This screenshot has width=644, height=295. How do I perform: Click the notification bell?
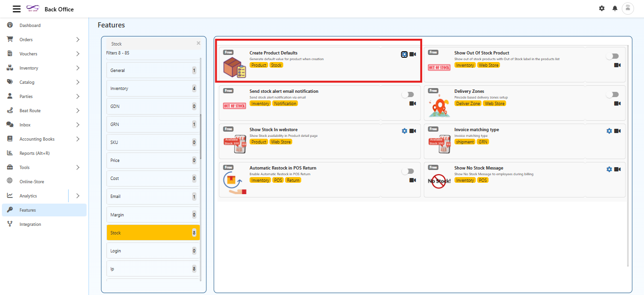pyautogui.click(x=615, y=8)
